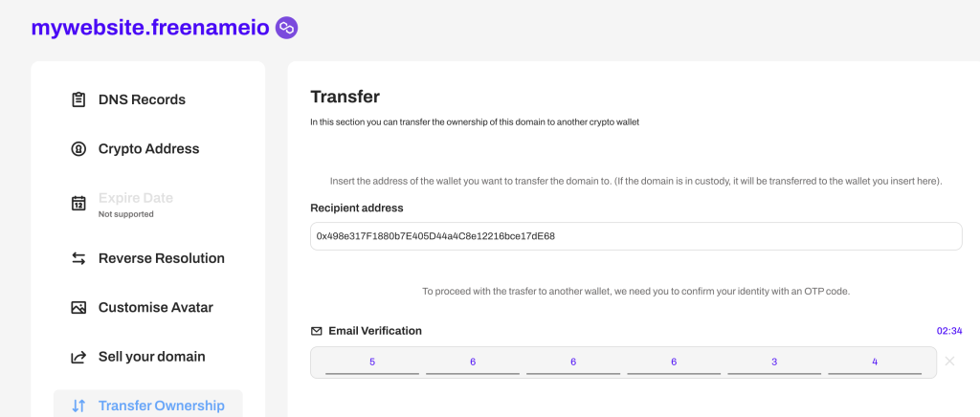Select the Transfer Ownership tab
The height and width of the screenshot is (417, 980).
(x=161, y=406)
